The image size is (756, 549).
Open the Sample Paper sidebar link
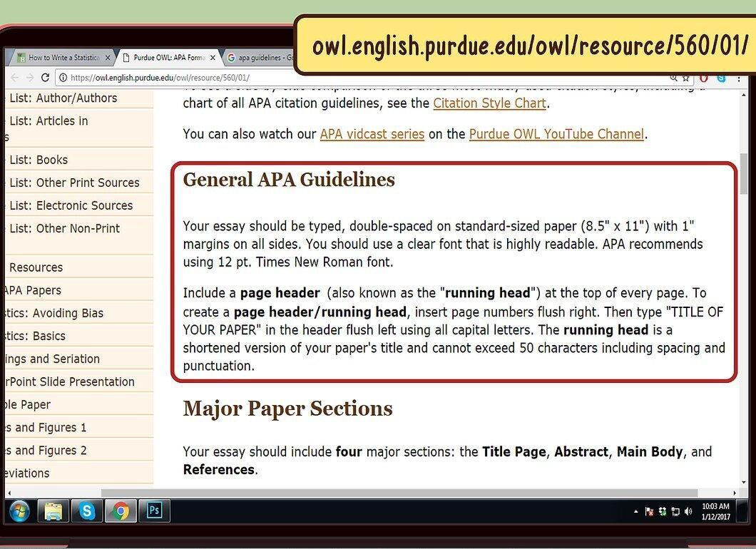[28, 405]
